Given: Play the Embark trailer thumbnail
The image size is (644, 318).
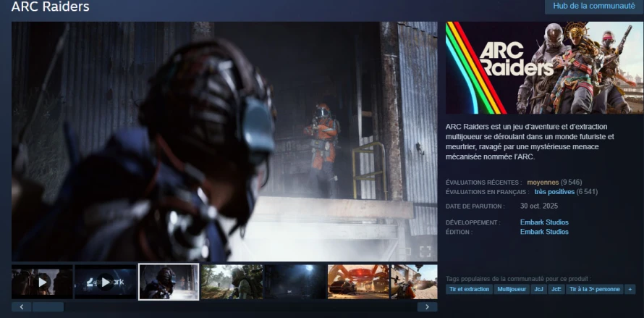Looking at the screenshot, I should click(x=106, y=282).
